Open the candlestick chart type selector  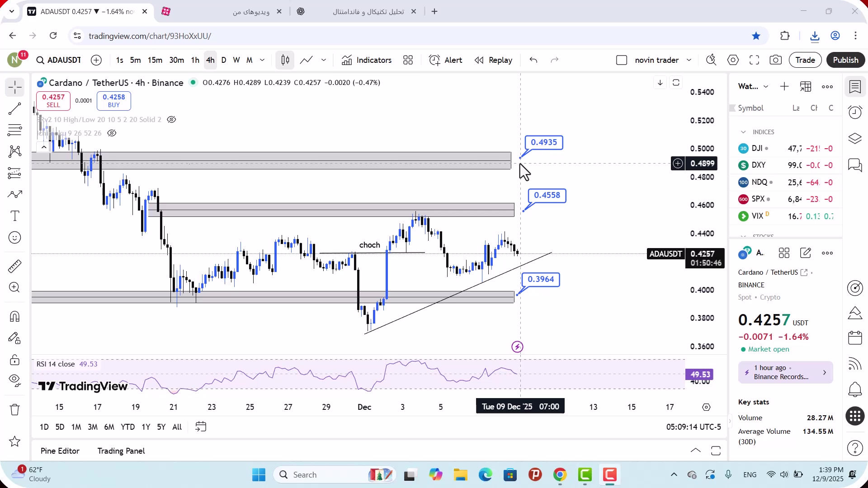pos(285,60)
